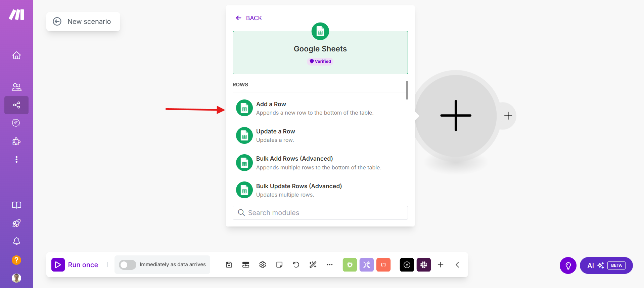
Task: Select Bulk Update Rows (Advanced) module
Action: (x=320, y=190)
